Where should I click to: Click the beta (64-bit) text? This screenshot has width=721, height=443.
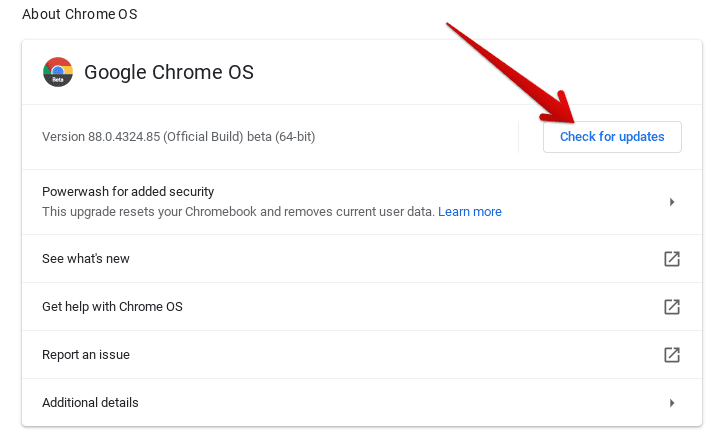(x=281, y=137)
